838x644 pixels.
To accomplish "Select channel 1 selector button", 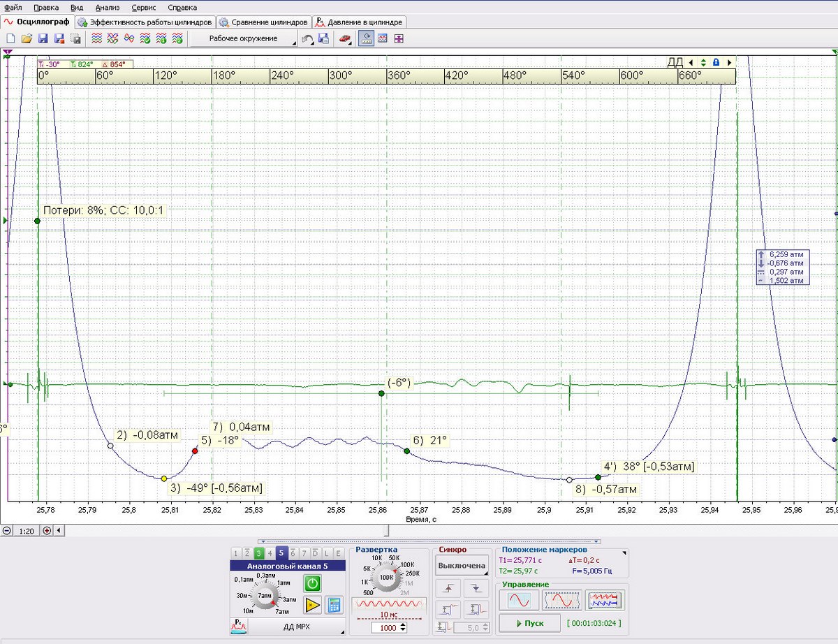I will click(x=236, y=553).
